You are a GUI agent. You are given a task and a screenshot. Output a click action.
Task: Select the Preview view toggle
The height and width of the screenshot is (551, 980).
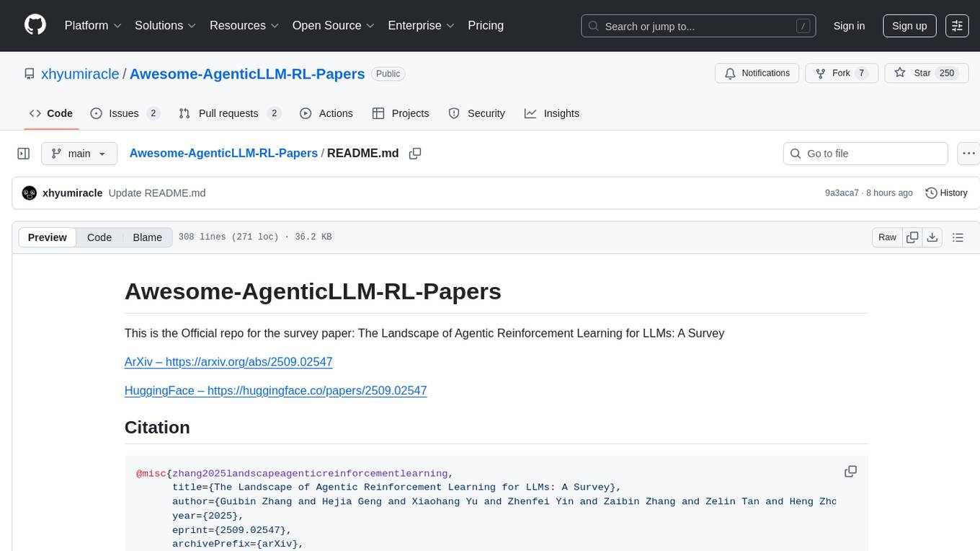tap(48, 237)
